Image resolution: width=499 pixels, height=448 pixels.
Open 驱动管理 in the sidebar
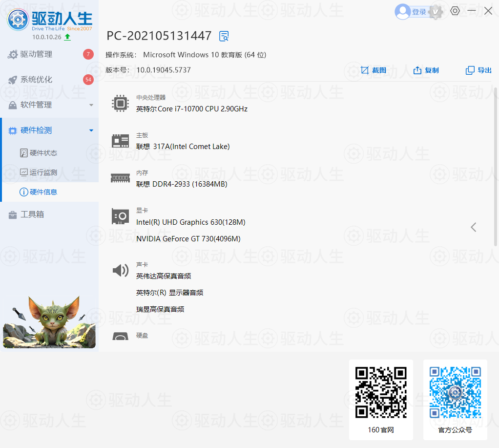(x=36, y=54)
